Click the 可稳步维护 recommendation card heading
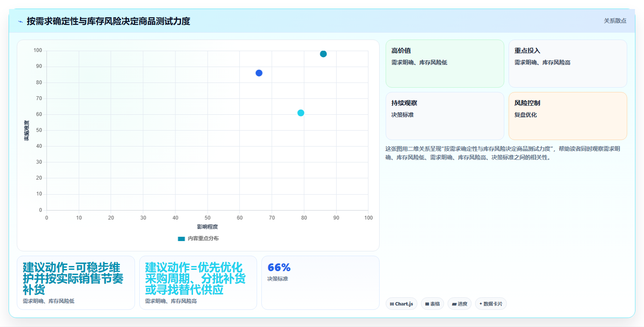Screen dimensions: 644x327 (x=73, y=278)
